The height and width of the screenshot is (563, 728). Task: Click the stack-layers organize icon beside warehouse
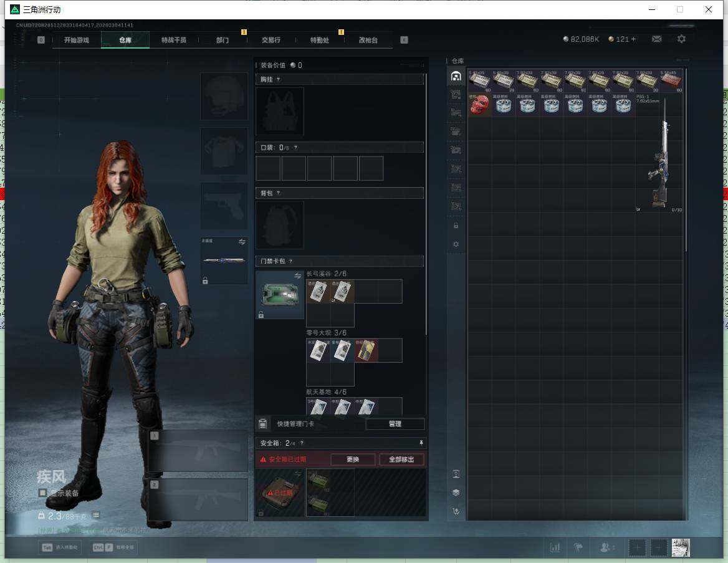click(456, 493)
